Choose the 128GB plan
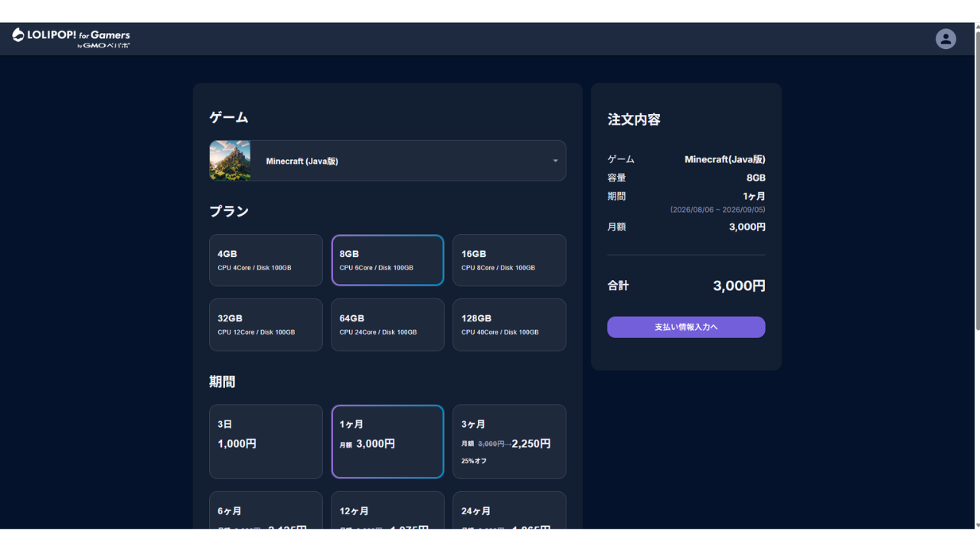The height and width of the screenshot is (551, 980). click(x=509, y=324)
